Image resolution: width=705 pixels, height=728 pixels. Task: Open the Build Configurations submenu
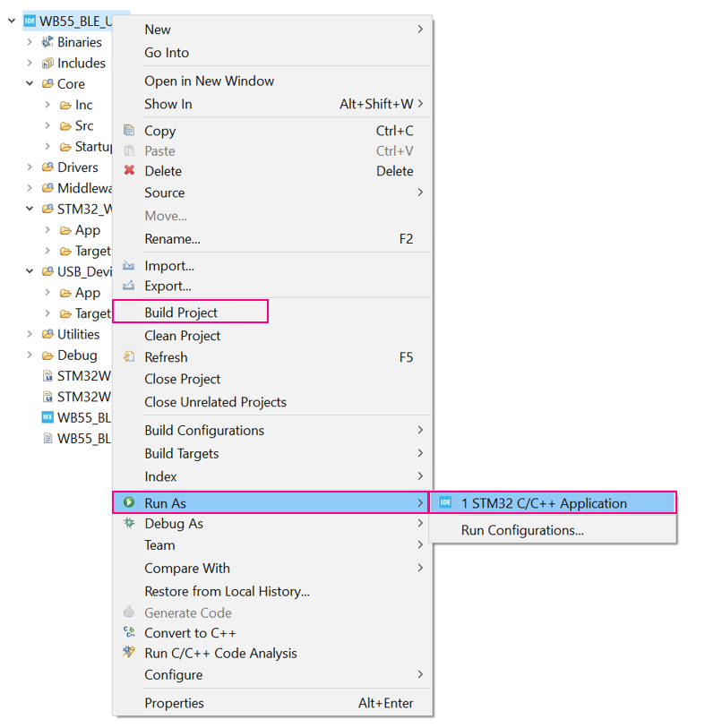coord(272,431)
